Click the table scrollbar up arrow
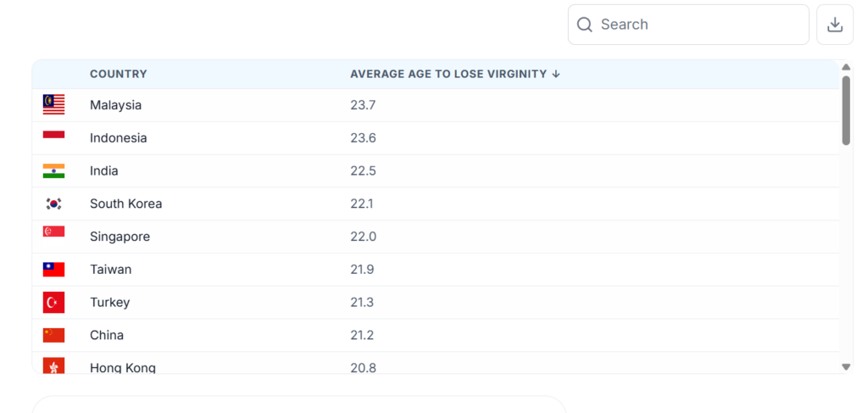 click(845, 67)
